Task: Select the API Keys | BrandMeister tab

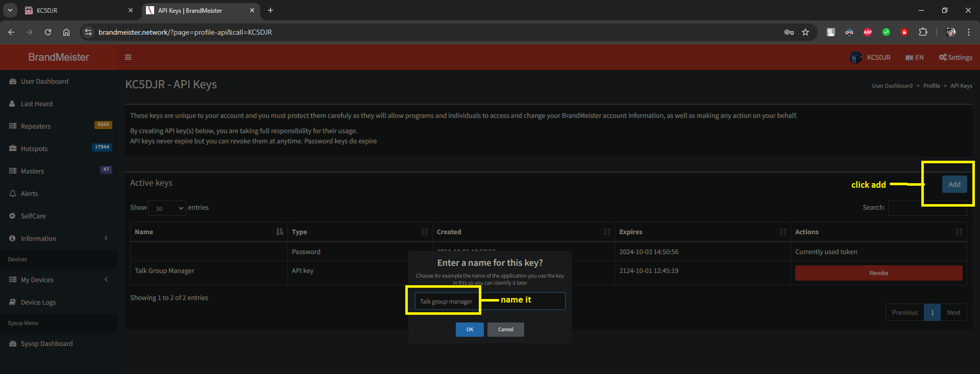Action: 201,10
